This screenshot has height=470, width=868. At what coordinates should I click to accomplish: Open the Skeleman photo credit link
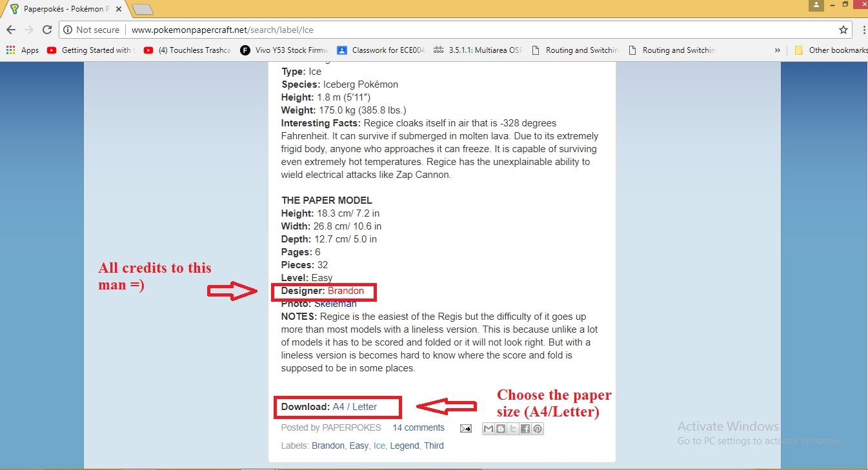[336, 304]
